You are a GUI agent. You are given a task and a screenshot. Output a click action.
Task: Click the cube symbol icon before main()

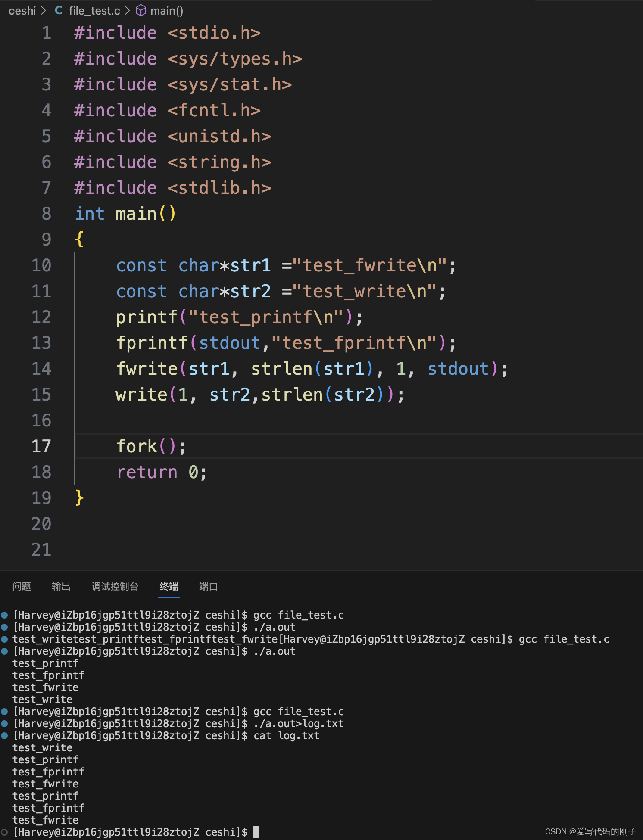coord(141,10)
